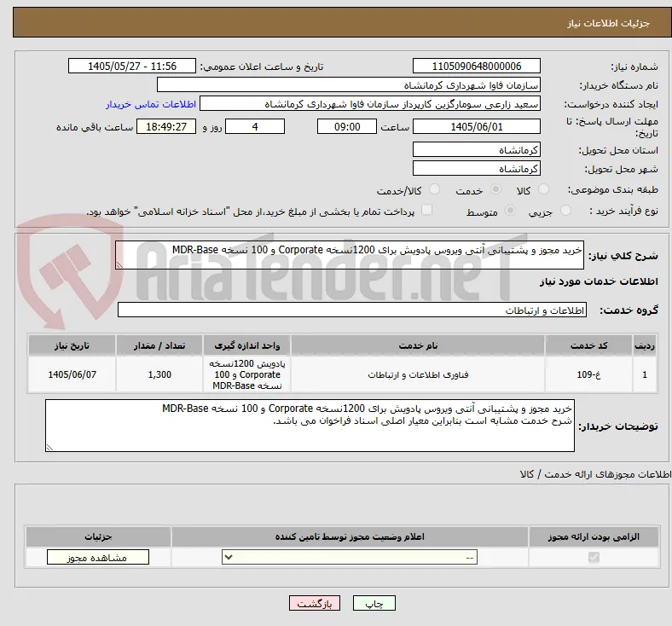
Task: Click the اطلاعات مجوزهای ارائه خدمت / کالا heading
Action: click(x=595, y=474)
